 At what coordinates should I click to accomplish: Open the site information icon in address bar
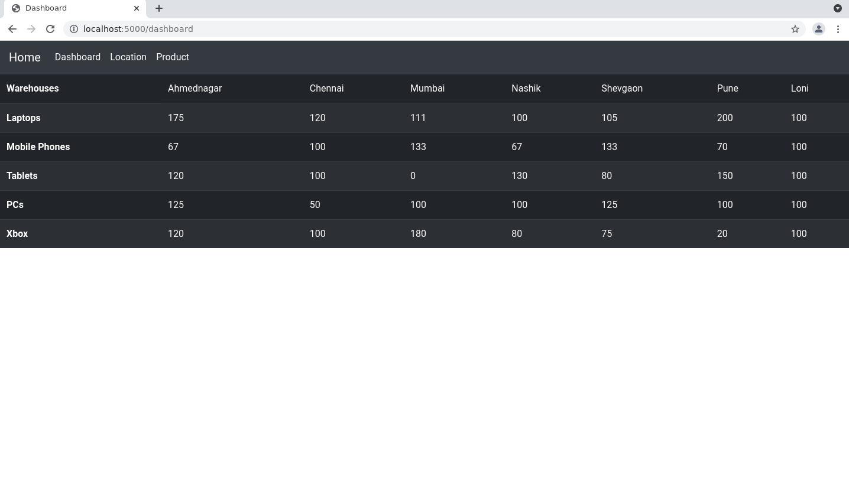(74, 28)
